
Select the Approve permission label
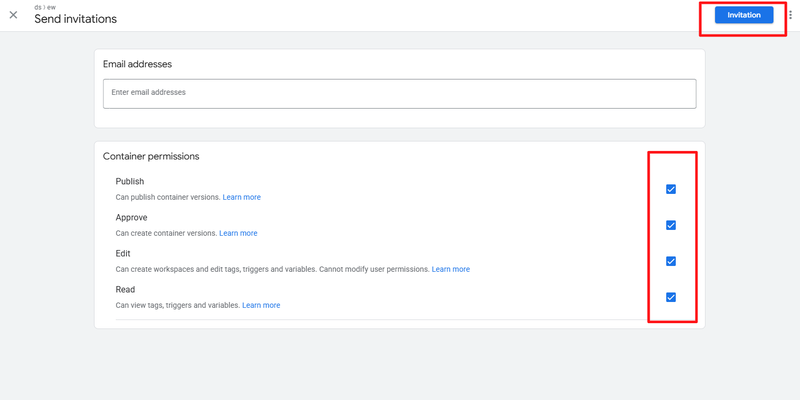[x=132, y=217]
